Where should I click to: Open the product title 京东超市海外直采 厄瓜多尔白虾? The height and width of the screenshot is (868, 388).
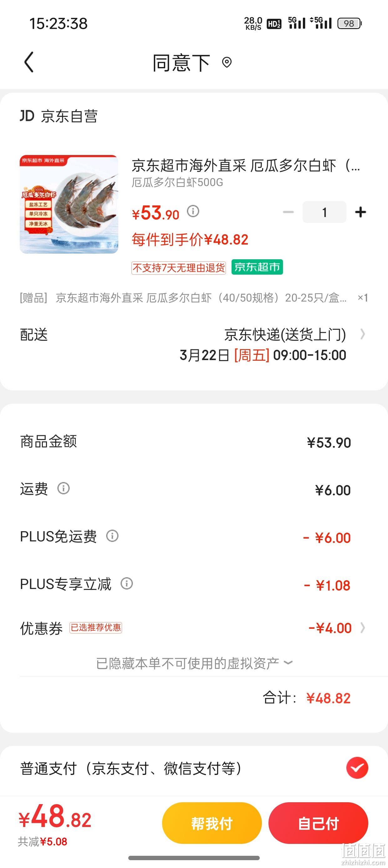point(246,165)
